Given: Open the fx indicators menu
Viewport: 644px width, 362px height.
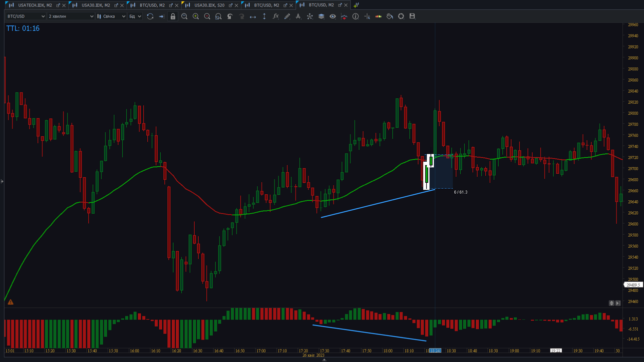Looking at the screenshot, I should [x=276, y=16].
